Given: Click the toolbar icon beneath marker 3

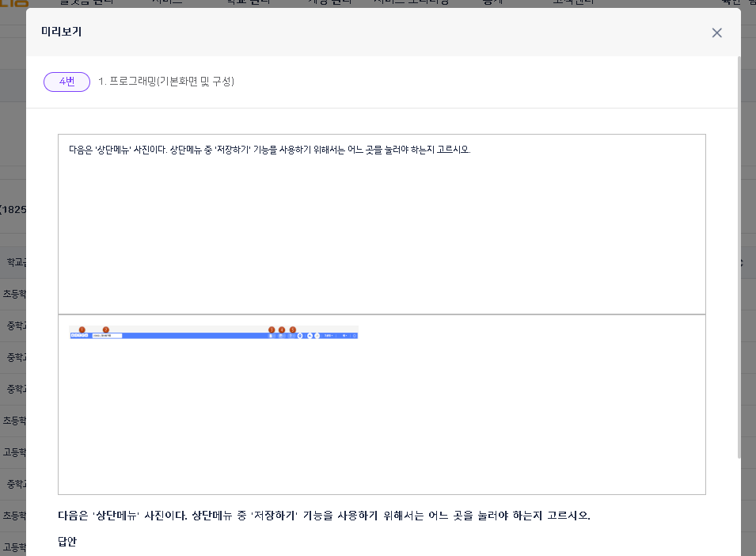Looking at the screenshot, I should [x=272, y=337].
